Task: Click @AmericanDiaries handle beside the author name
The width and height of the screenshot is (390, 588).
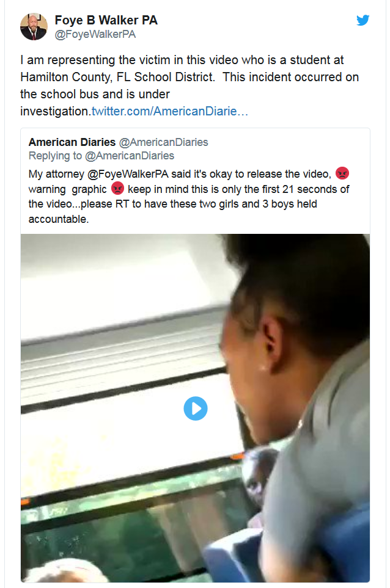Action: (163, 142)
